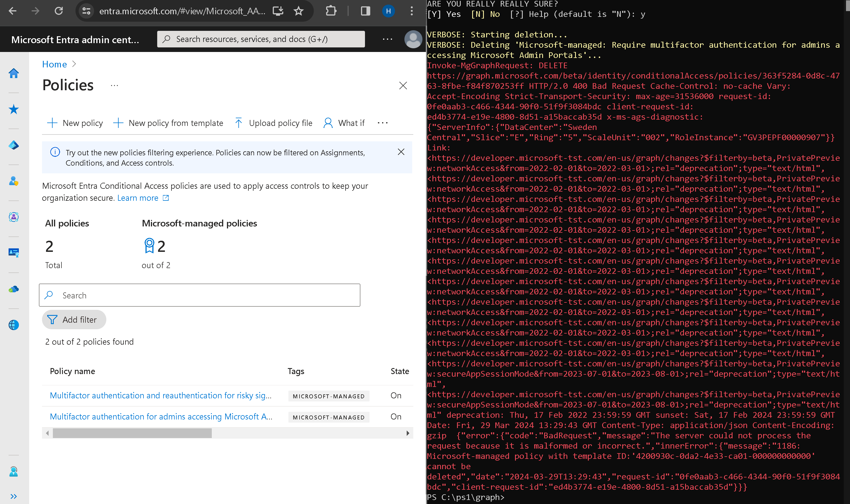Open the toolbar overflow ellipsis menu
850x504 pixels.
point(382,123)
